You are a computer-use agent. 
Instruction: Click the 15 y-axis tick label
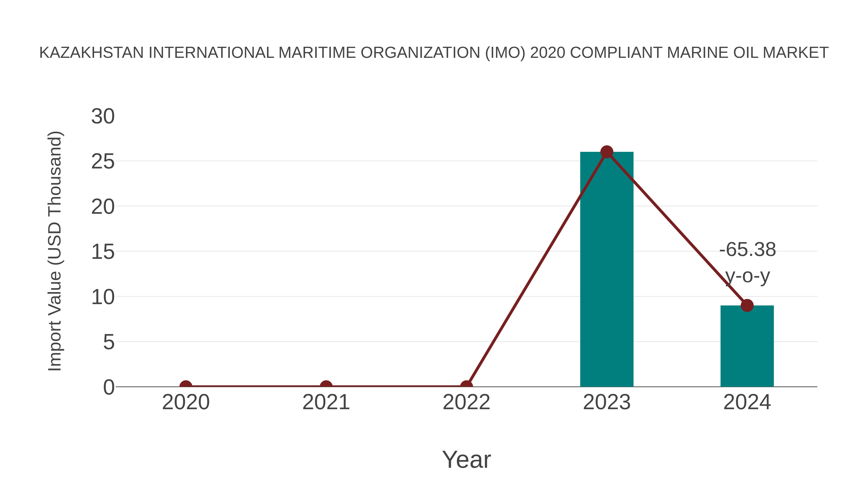(103, 252)
